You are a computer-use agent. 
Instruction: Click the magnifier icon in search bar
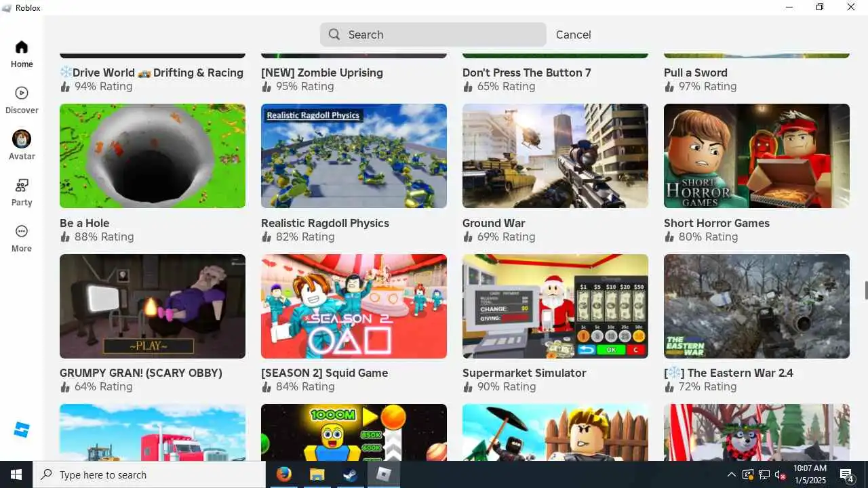point(334,35)
